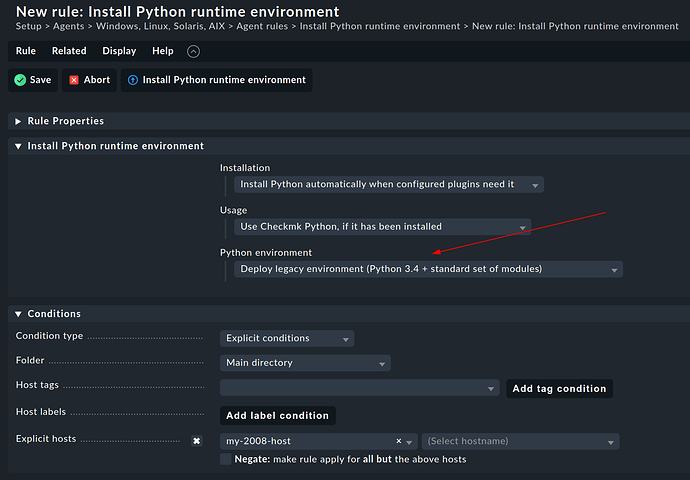Open the Rule menu
690x480 pixels.
(26, 51)
